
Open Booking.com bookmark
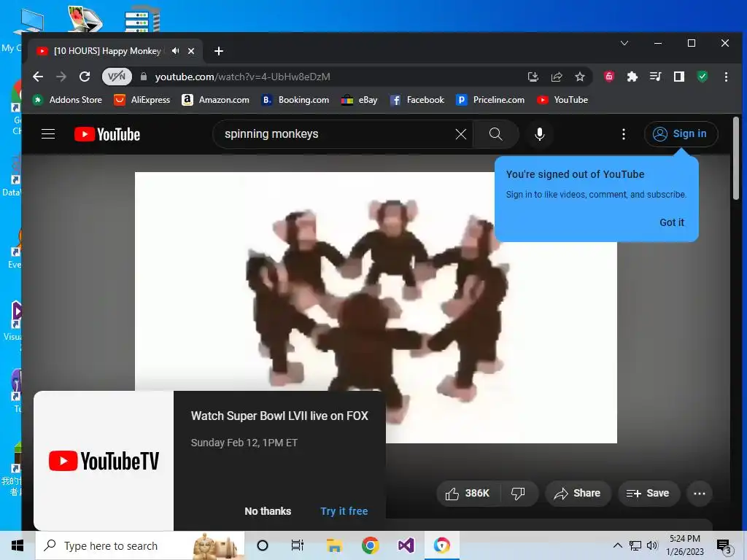[295, 100]
